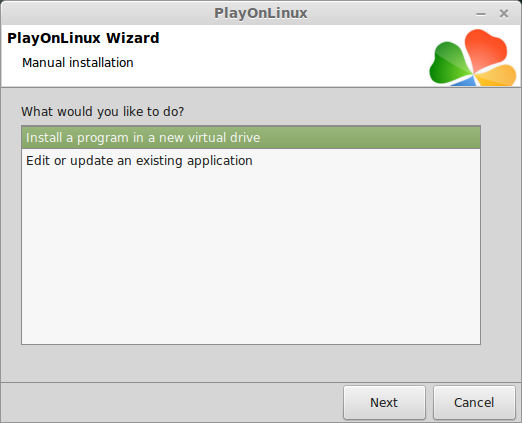Abort the wizard with Cancel
522x423 pixels.
click(x=474, y=402)
